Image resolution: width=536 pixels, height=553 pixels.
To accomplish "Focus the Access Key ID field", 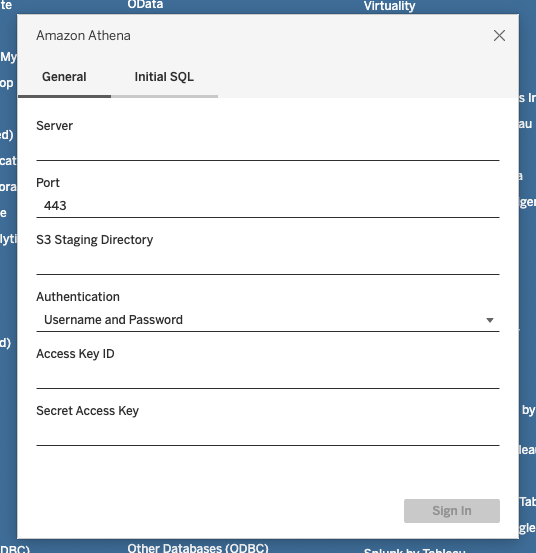I will coord(268,377).
